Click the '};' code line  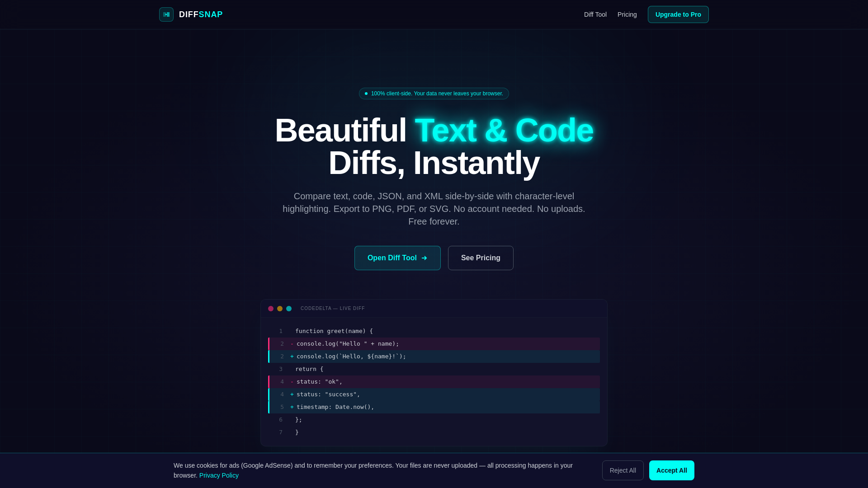(434, 420)
